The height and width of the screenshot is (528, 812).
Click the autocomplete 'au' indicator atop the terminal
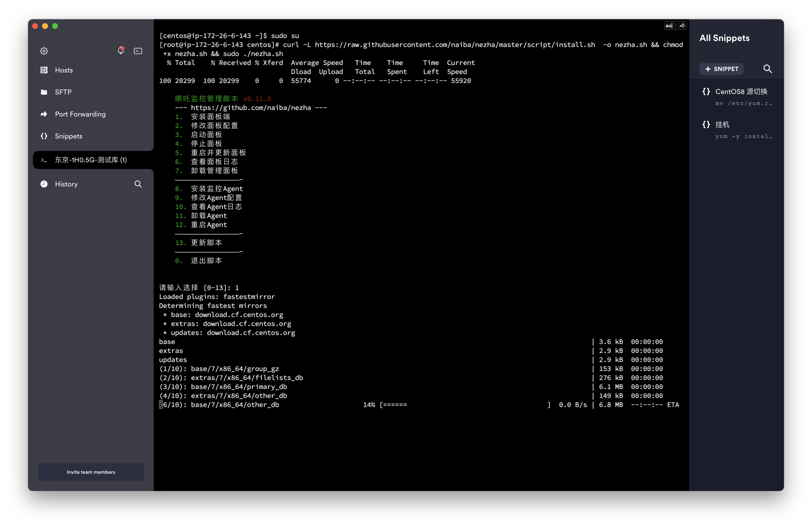(669, 25)
